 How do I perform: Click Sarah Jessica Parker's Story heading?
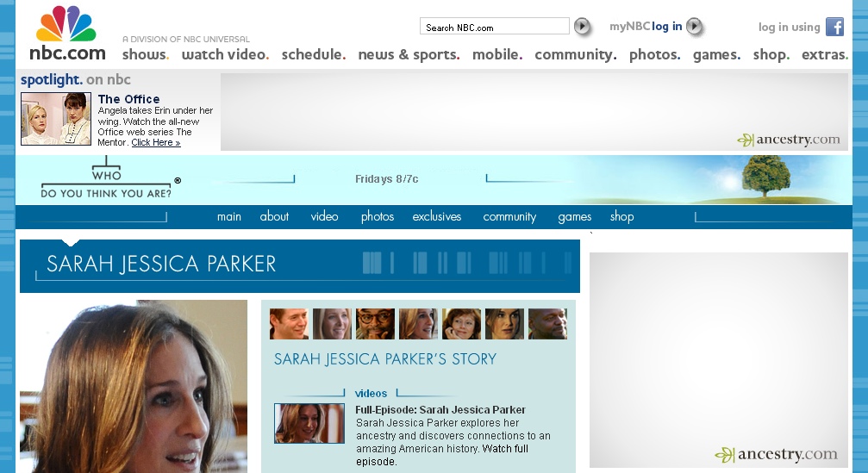coord(385,359)
